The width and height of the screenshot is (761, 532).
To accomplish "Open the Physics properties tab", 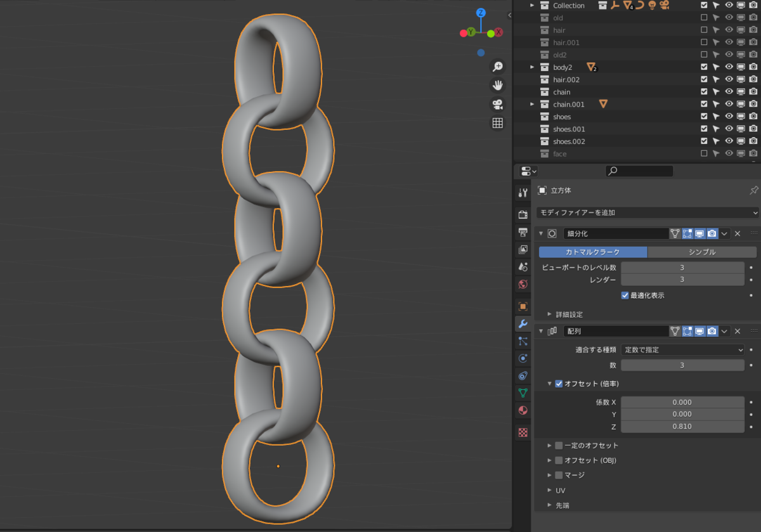I will point(523,358).
